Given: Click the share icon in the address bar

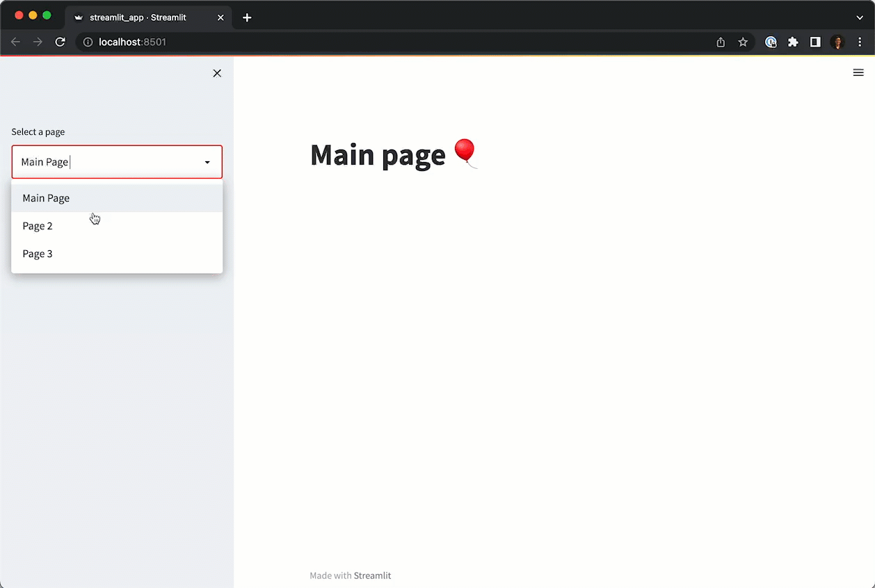Looking at the screenshot, I should (721, 42).
